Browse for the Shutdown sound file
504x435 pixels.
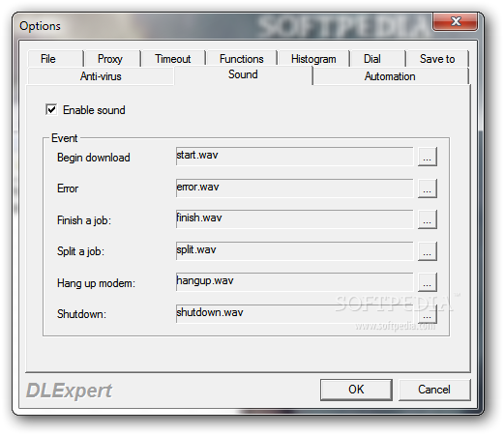[428, 314]
